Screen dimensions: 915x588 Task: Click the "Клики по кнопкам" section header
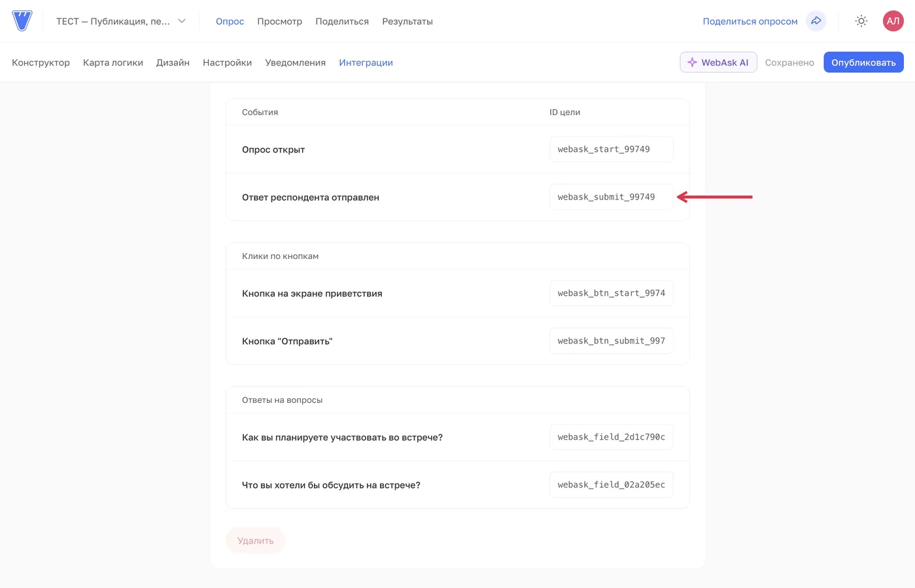pos(280,256)
